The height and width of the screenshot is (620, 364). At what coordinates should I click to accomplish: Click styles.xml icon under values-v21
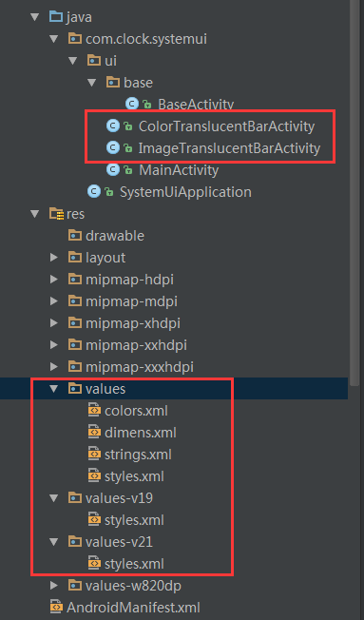pos(94,564)
